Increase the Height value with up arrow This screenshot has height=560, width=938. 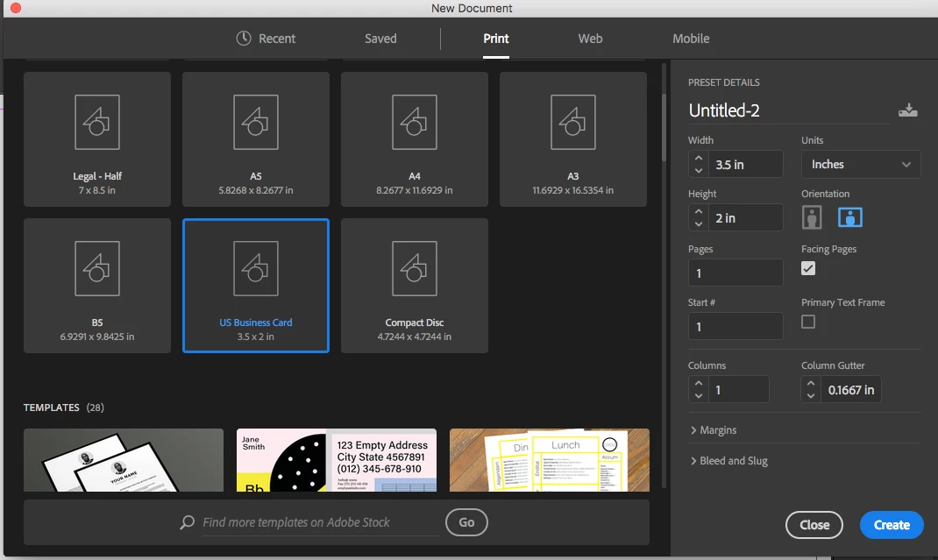point(699,212)
